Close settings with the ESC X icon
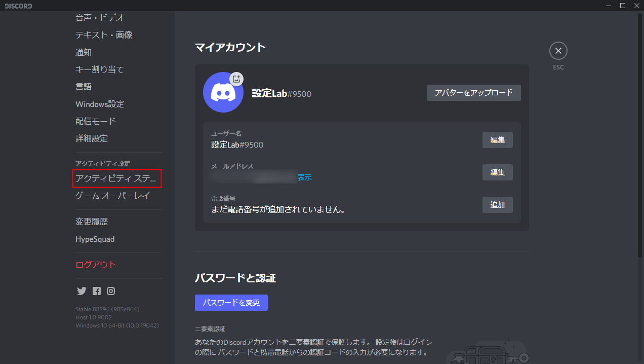This screenshot has width=644, height=364. [x=558, y=51]
